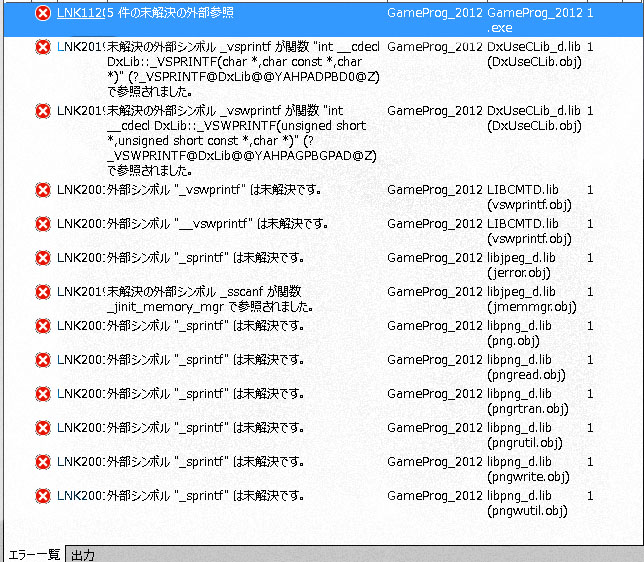Click the GameProg_2012 project cell in the jmemmgr.obj row
The width and height of the screenshot is (644, 562).
point(433,292)
